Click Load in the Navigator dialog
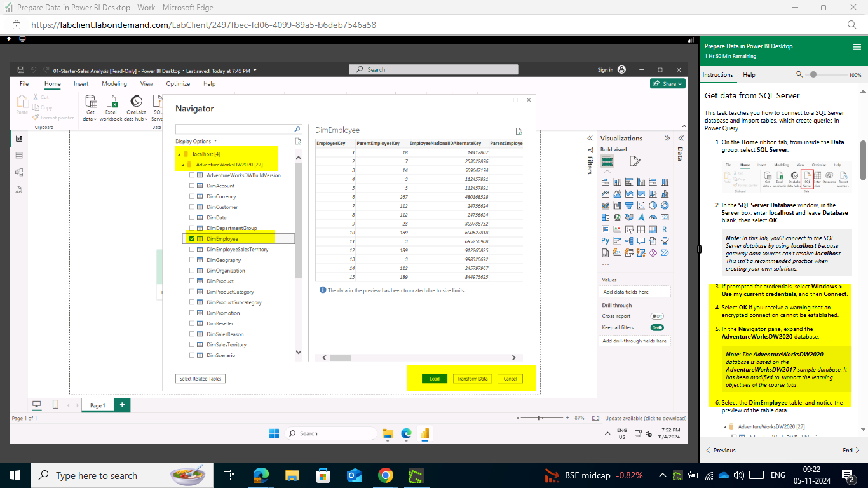The height and width of the screenshot is (488, 868). (x=435, y=379)
